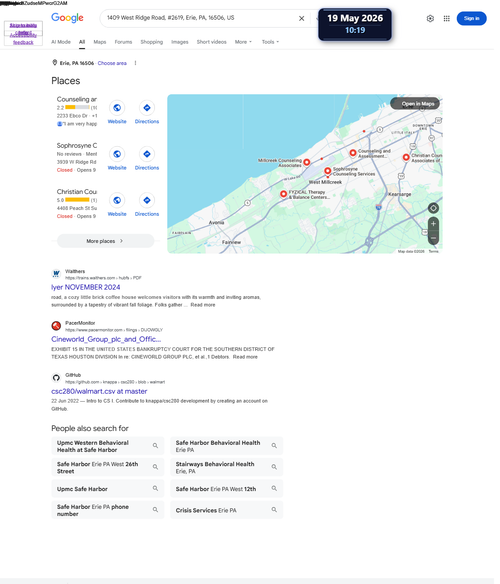The height and width of the screenshot is (584, 500).
Task: Open the settings gear icon
Action: click(430, 18)
